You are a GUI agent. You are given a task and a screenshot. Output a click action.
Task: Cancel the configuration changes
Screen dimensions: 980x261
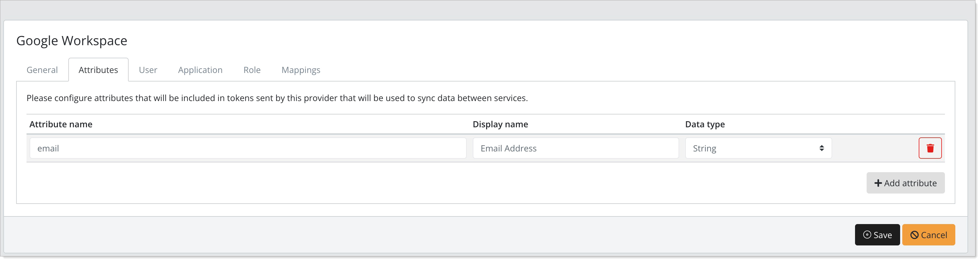928,235
